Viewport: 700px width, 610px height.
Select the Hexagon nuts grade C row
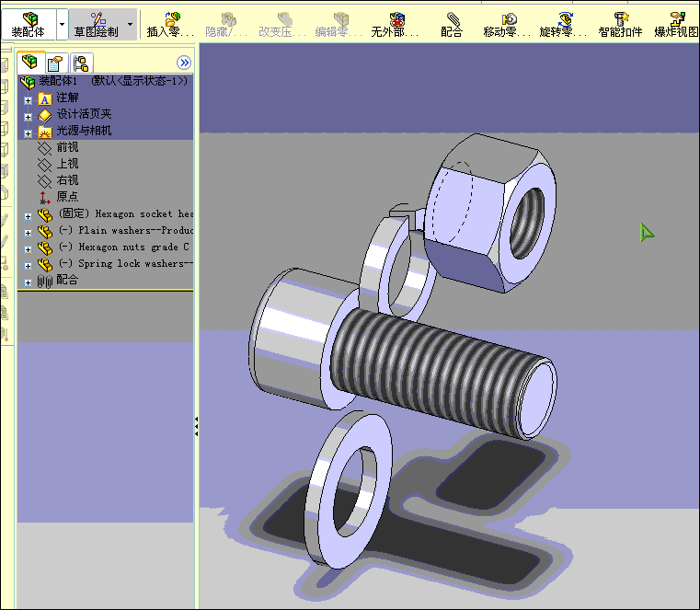pyautogui.click(x=123, y=247)
